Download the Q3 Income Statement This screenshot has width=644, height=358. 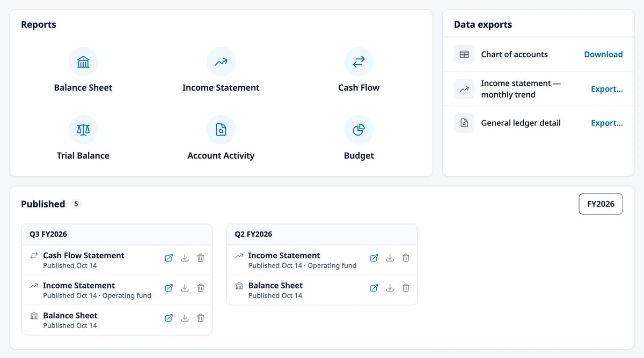185,288
